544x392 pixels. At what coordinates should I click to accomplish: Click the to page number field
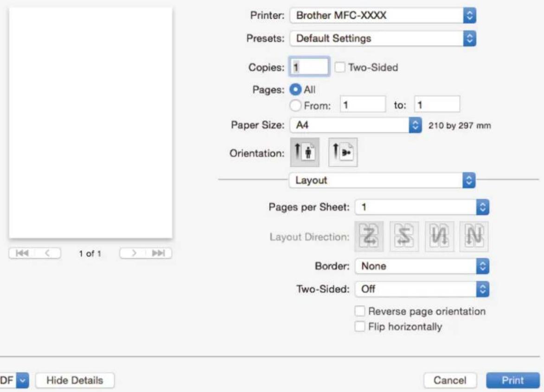coord(437,104)
